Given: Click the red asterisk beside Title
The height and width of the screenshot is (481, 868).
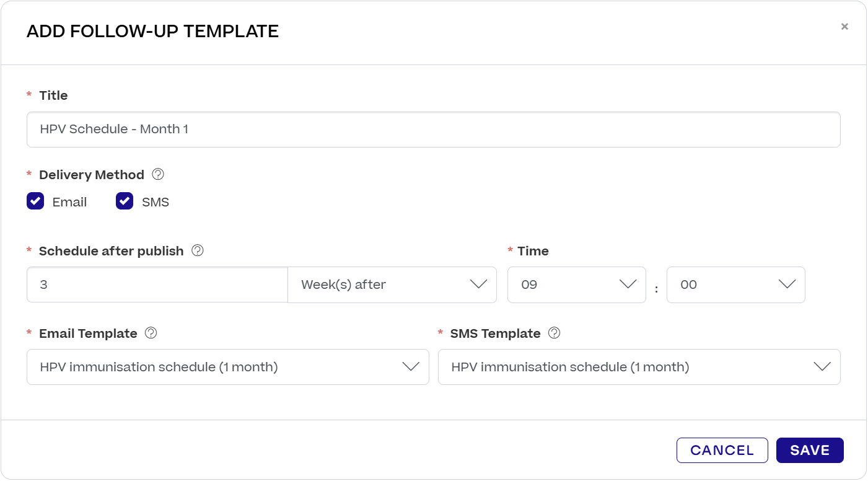Looking at the screenshot, I should (28, 95).
